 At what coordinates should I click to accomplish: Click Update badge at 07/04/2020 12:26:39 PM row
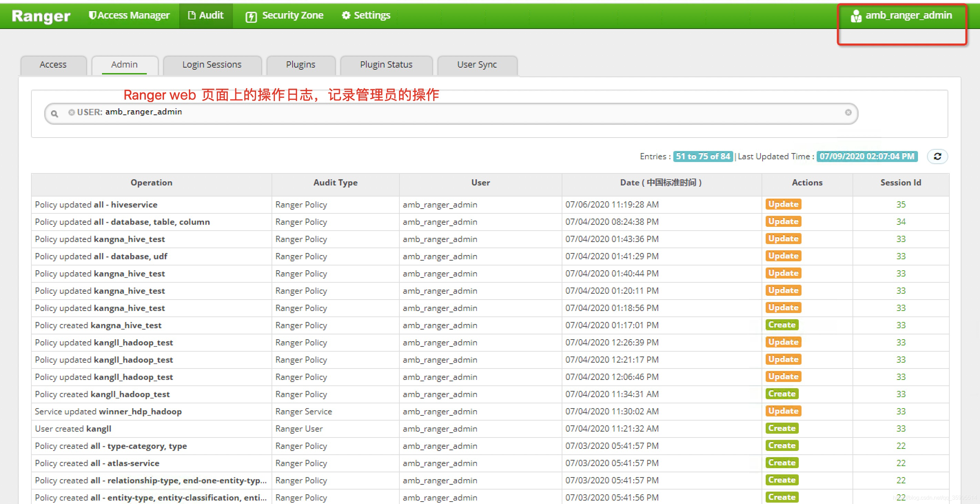pos(783,342)
